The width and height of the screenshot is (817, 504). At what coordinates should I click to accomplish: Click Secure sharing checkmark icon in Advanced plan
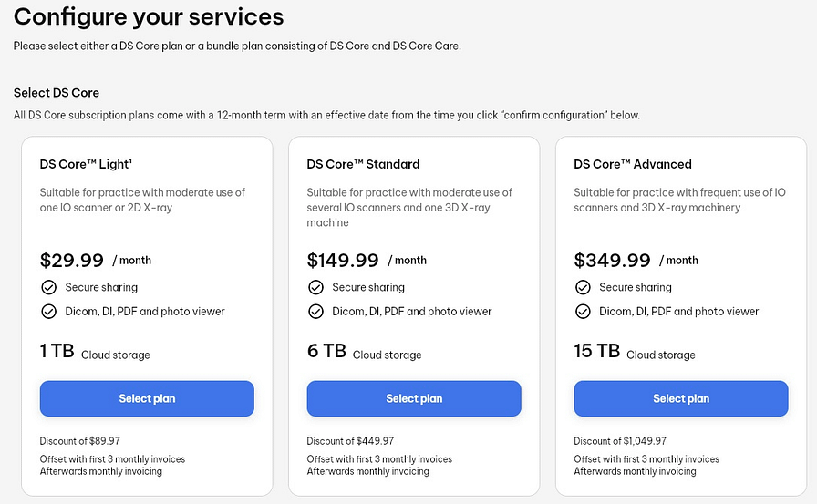(583, 287)
